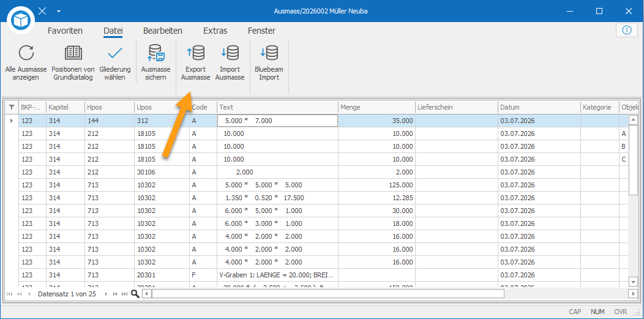Go to previous record in navigator
This screenshot has width=644, height=319.
point(29,294)
